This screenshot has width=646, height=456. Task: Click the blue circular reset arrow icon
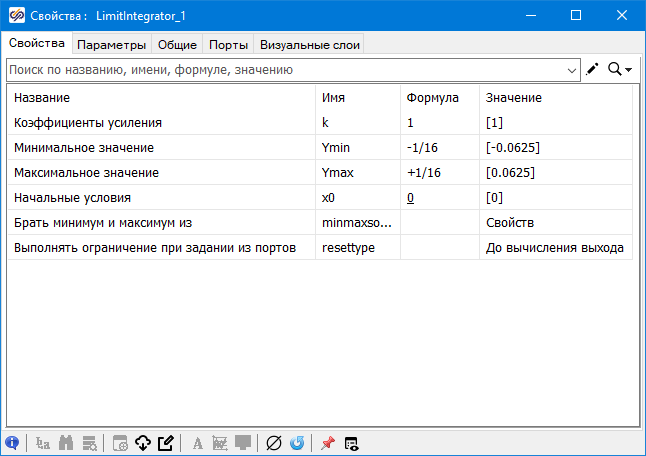coord(297,443)
